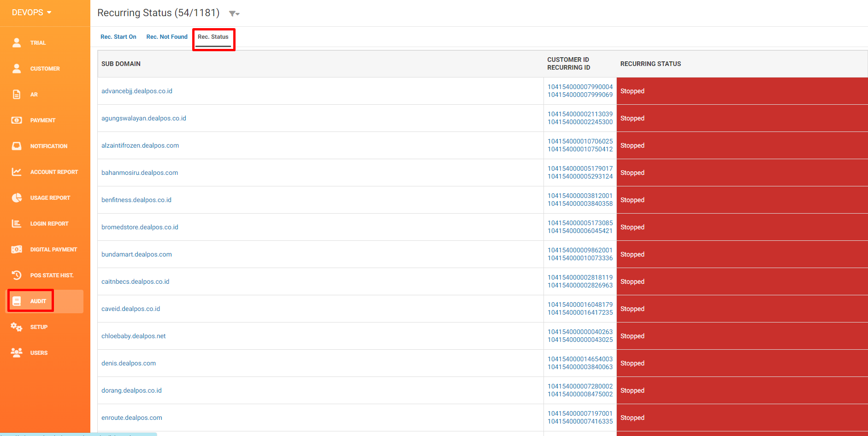This screenshot has width=868, height=436.
Task: Open bahanmosiru.dealpos.com link
Action: click(x=140, y=173)
